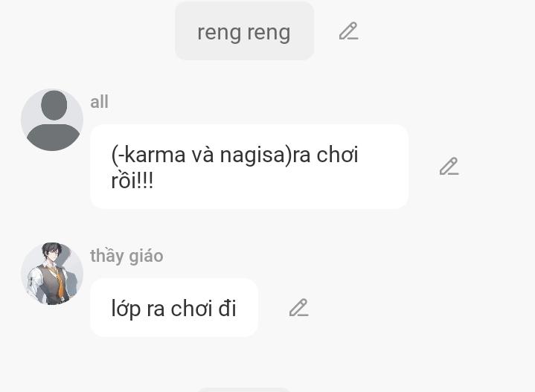Select the "reng reng" narration bubble
This screenshot has height=392, width=535.
click(x=244, y=31)
